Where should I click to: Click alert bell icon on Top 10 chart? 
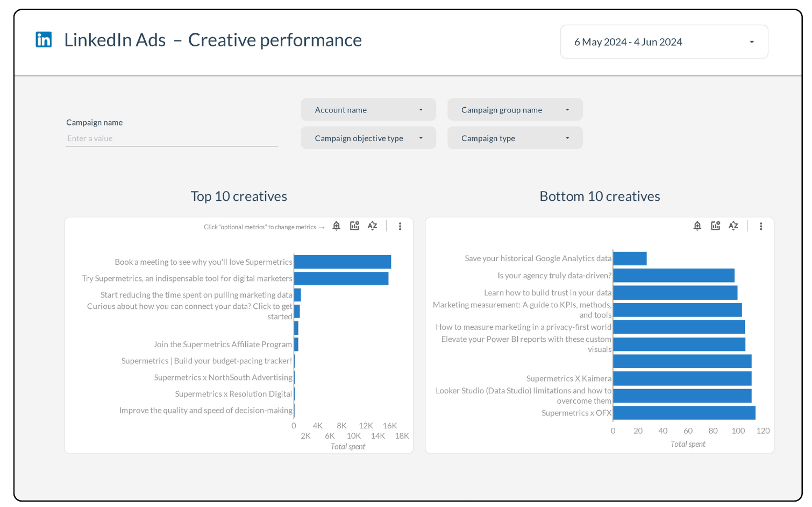[x=337, y=226]
